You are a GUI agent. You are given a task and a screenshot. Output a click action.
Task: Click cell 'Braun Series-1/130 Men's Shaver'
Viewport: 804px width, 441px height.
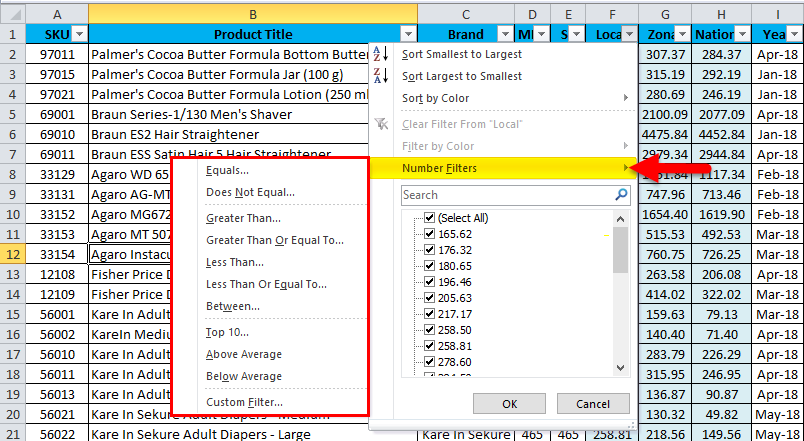pyautogui.click(x=229, y=114)
